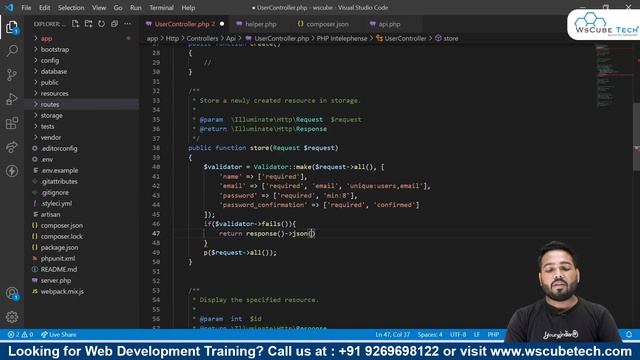Open the Live Share activity icon
Image resolution: width=640 pixels, height=360 pixels.
[x=12, y=147]
